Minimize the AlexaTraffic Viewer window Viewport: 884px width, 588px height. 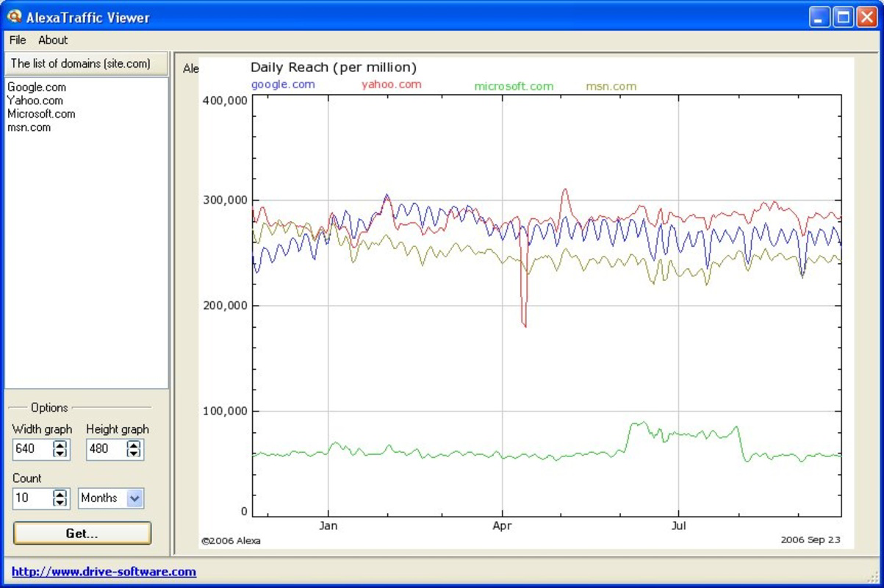pos(820,17)
